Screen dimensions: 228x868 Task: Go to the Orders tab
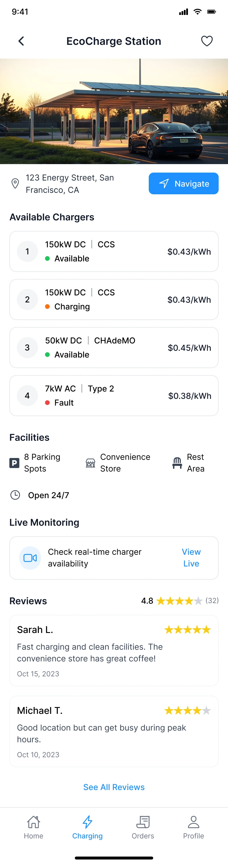143,827
